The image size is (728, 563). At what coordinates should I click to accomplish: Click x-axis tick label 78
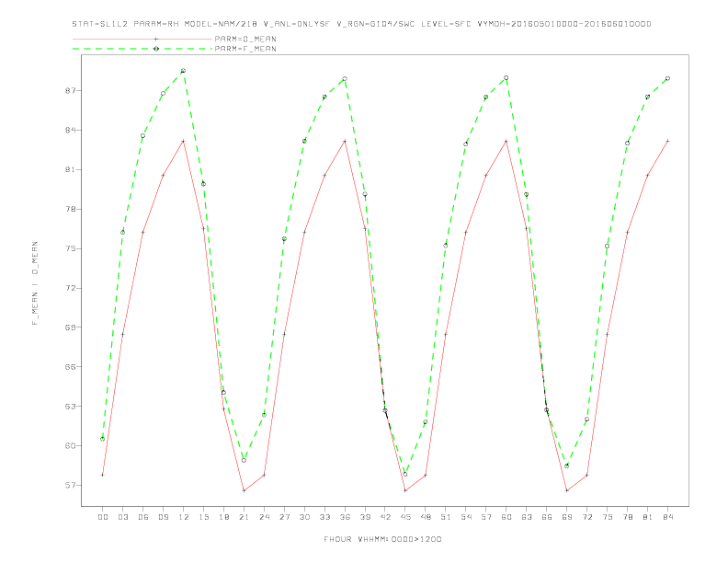pos(628,517)
